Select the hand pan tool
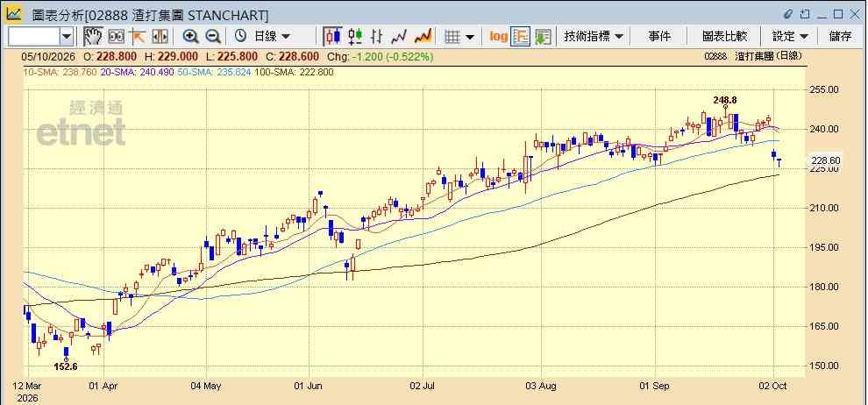The width and height of the screenshot is (868, 405). coord(93,37)
